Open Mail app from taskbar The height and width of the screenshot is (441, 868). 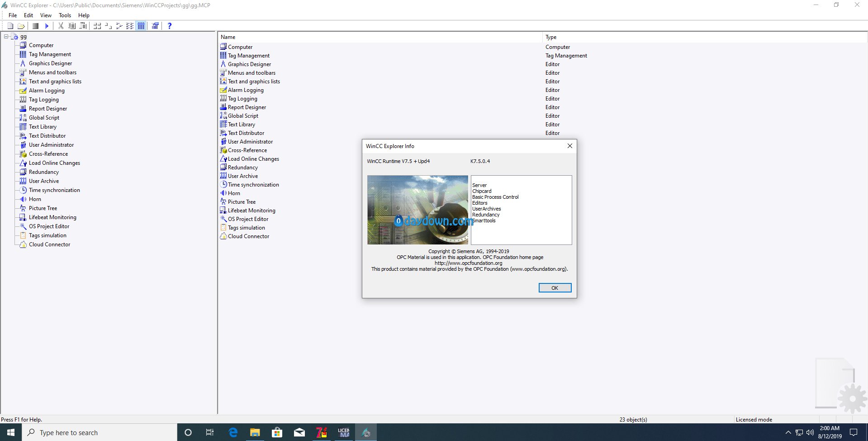tap(299, 432)
